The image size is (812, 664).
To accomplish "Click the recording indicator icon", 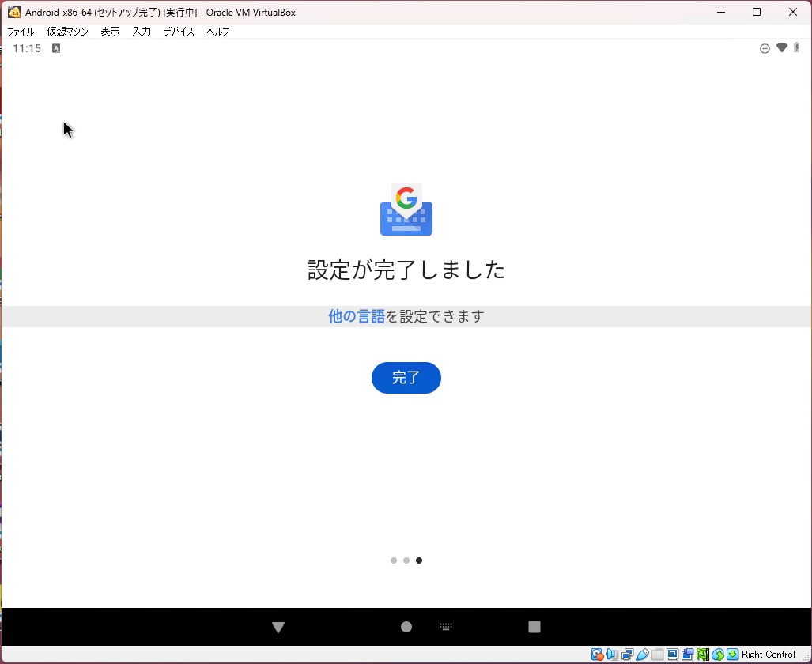I will 688,655.
